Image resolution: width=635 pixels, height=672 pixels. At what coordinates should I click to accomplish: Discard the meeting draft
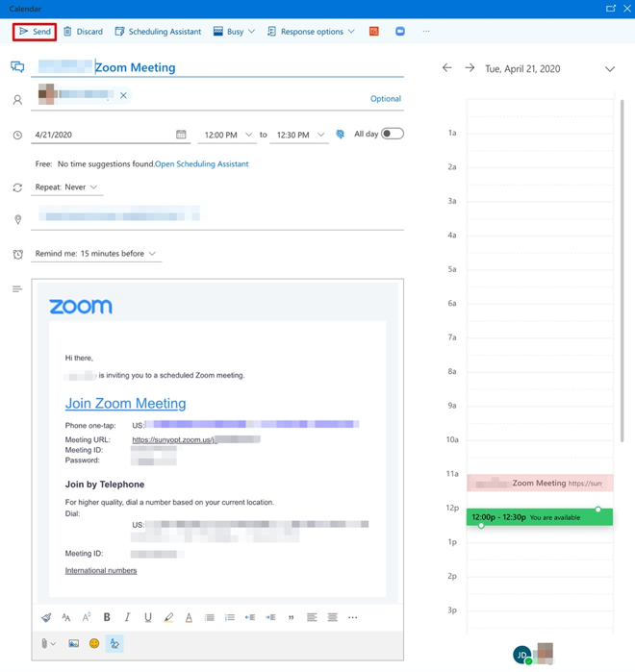click(83, 32)
